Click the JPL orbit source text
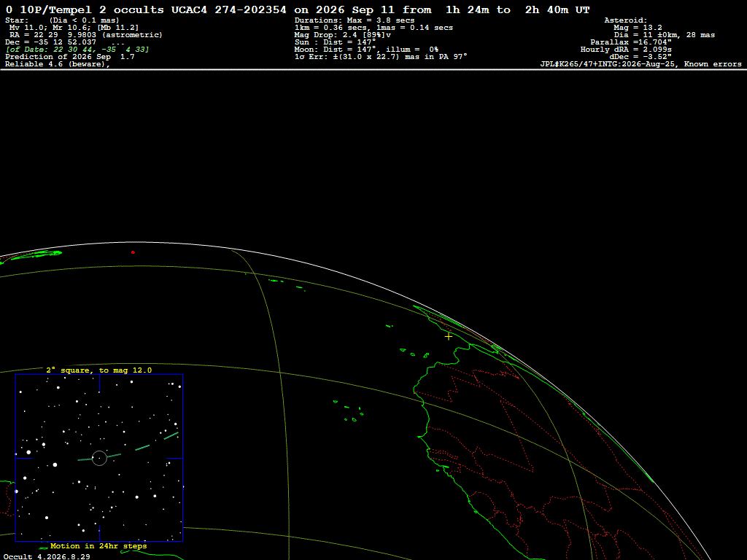747x560 pixels. point(640,64)
